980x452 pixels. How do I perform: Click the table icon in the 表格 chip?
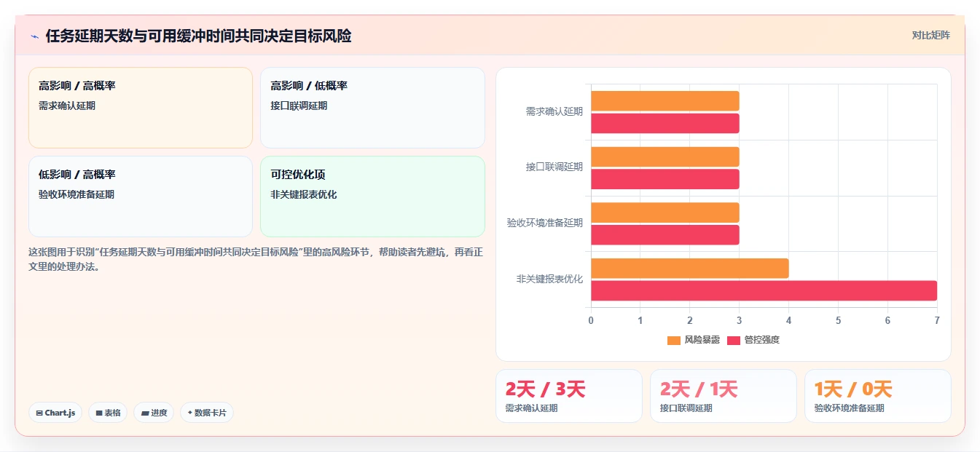pyautogui.click(x=99, y=413)
